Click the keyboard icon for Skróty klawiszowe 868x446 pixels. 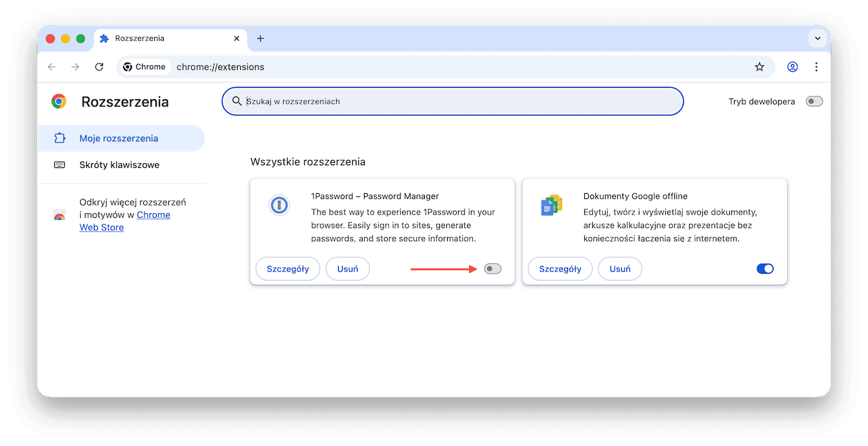[60, 165]
